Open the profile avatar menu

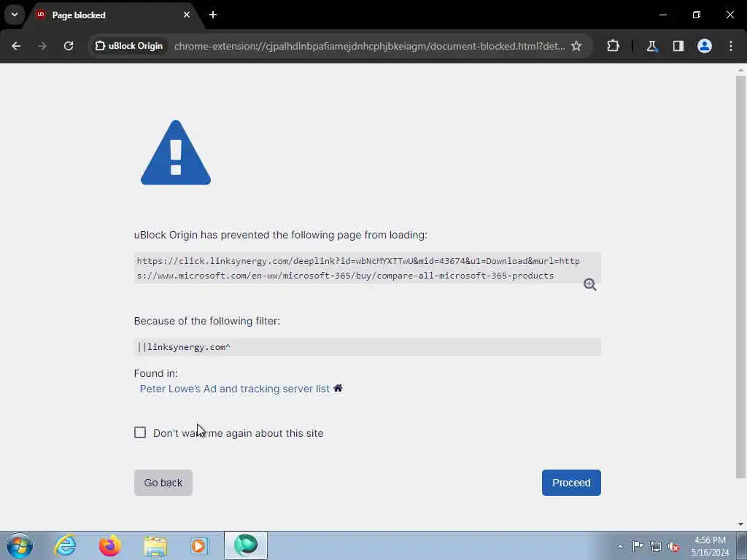pyautogui.click(x=705, y=46)
